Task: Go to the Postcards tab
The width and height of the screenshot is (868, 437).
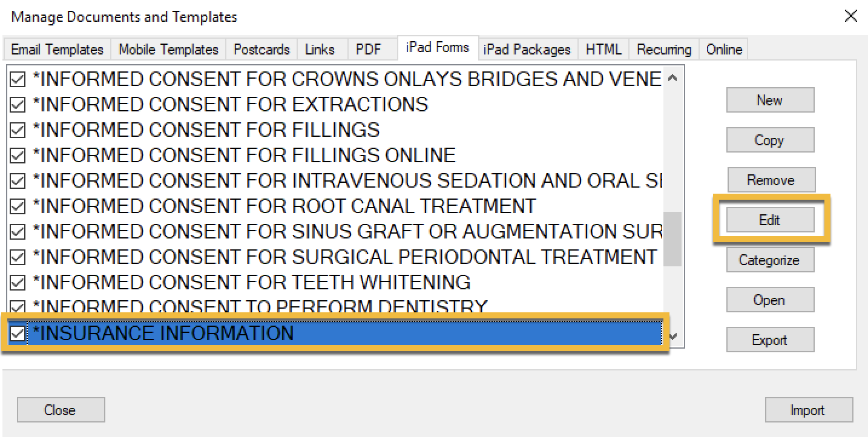Action: (x=262, y=50)
